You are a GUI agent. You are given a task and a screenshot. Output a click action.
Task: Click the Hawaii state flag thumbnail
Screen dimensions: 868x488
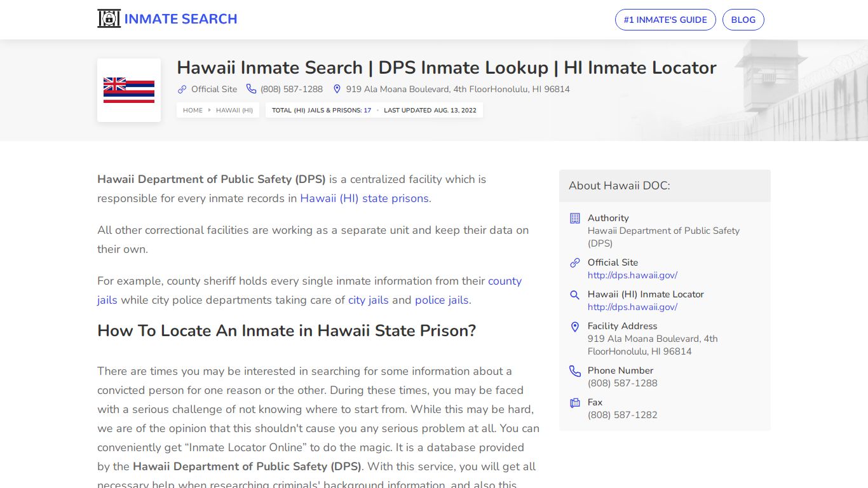point(129,90)
